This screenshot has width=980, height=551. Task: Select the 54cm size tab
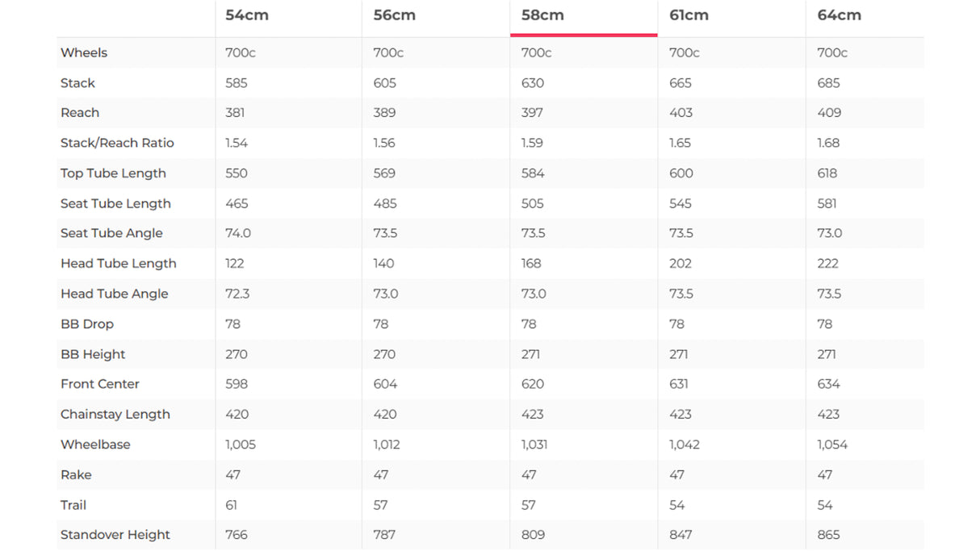tap(247, 15)
